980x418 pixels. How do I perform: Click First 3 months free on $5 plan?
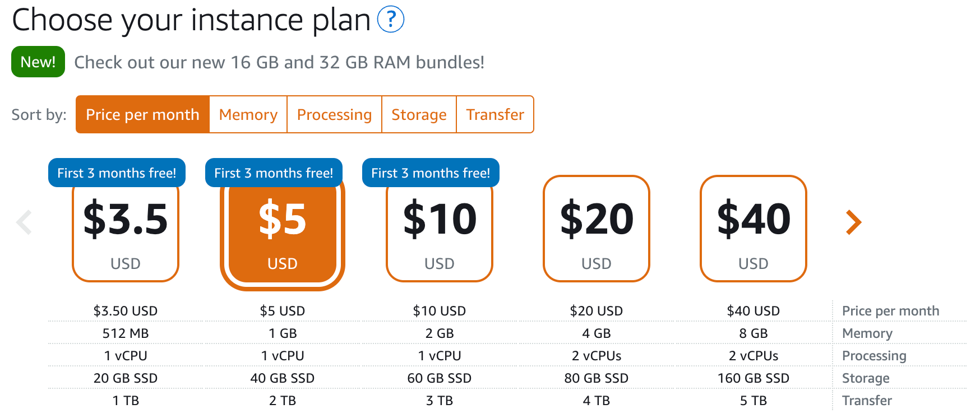[x=274, y=173]
